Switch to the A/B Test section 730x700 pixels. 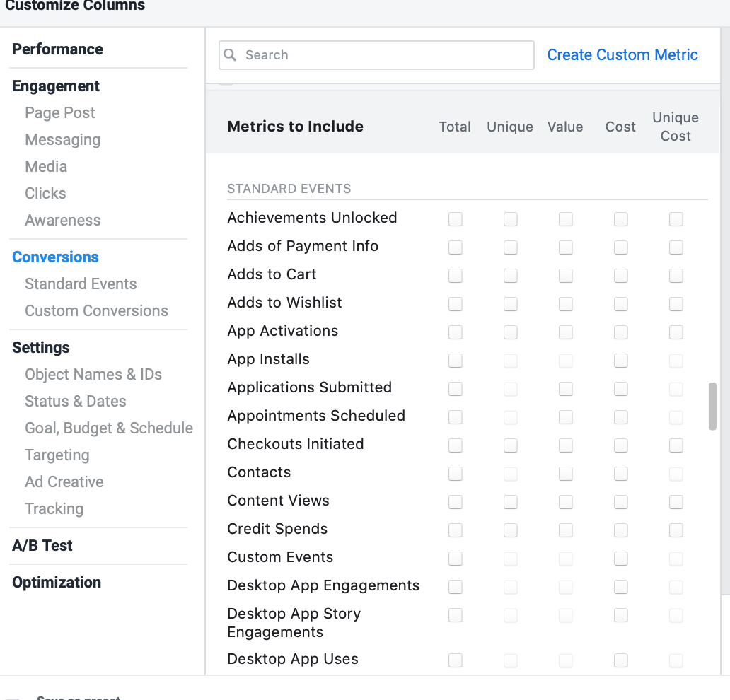point(41,545)
